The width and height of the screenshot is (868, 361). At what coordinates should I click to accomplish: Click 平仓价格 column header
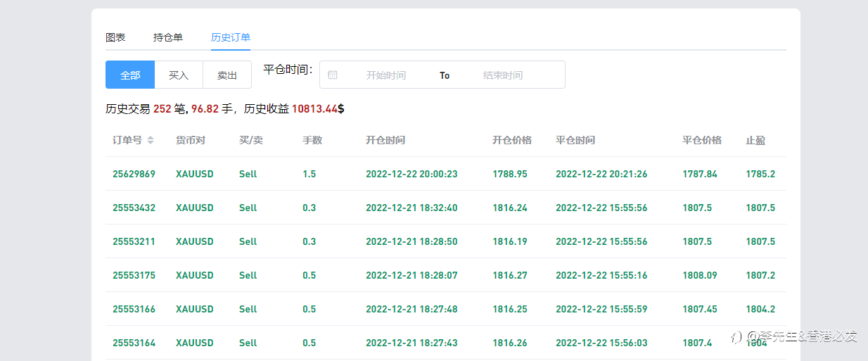point(702,140)
